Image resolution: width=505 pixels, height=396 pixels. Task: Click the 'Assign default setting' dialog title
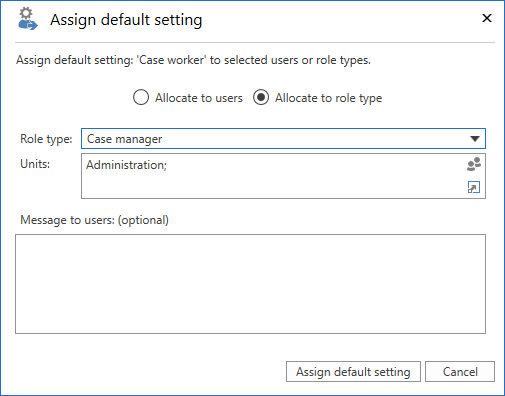click(126, 20)
